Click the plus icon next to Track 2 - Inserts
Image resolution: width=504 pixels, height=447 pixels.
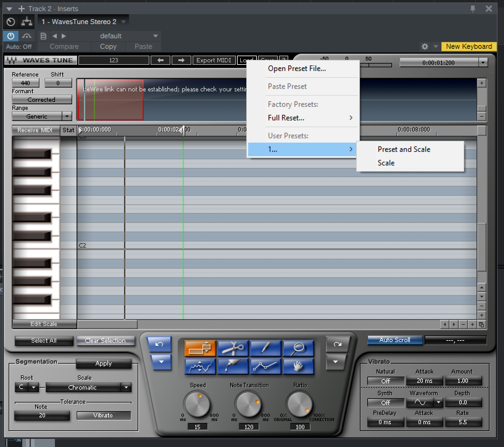click(21, 9)
